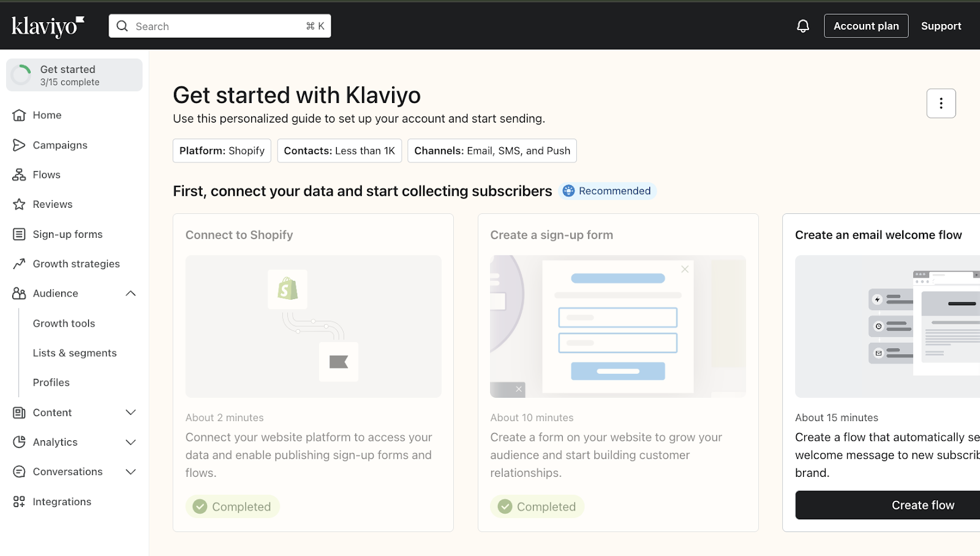Click the Get started progress ring
Viewport: 980px width, 556px height.
click(21, 75)
